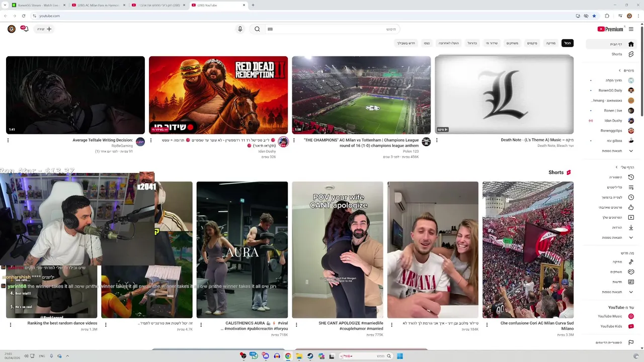
Task: Open the Subscriptions (מינויים) section chevron
Action: 620,70
